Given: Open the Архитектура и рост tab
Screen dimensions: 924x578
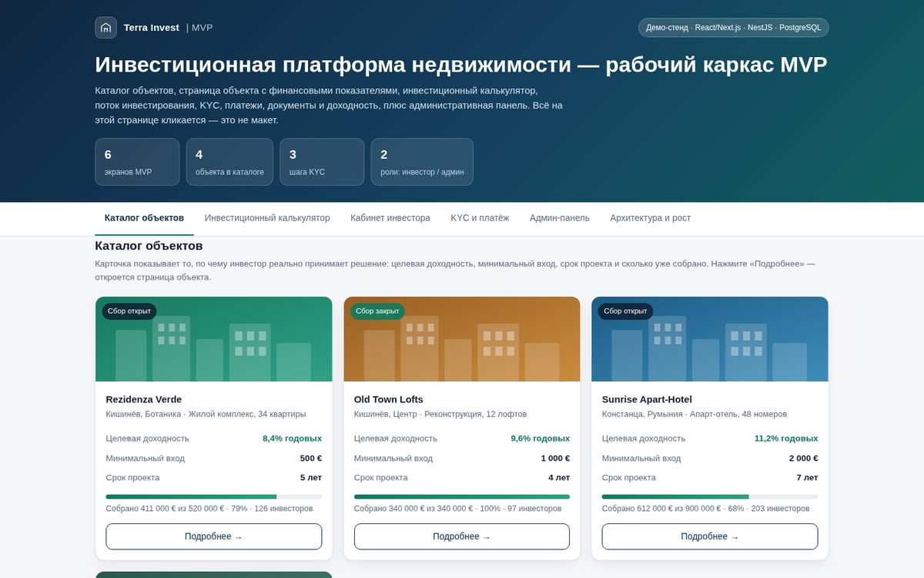Looking at the screenshot, I should [x=651, y=218].
